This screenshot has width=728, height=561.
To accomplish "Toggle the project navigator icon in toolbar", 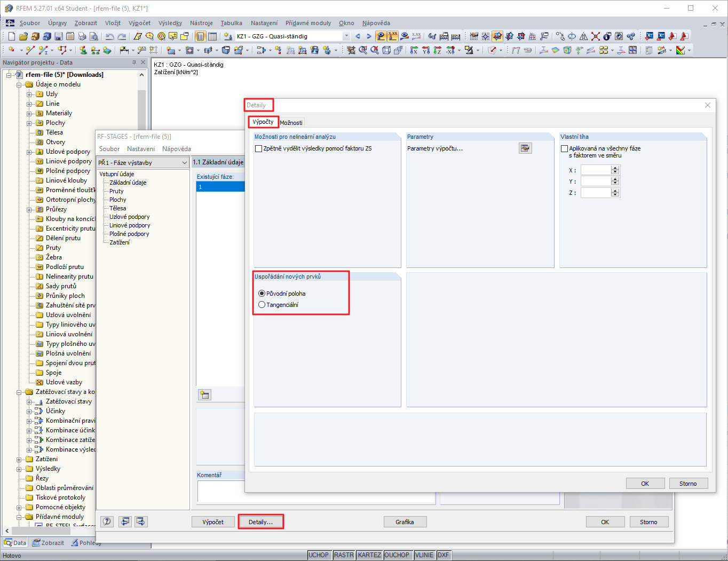I will [x=200, y=36].
